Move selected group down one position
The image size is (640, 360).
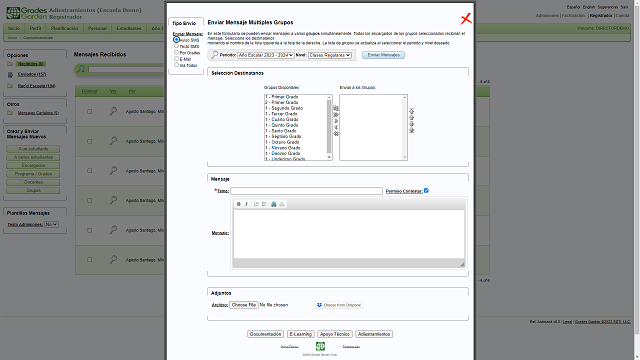pyautogui.click(x=411, y=124)
